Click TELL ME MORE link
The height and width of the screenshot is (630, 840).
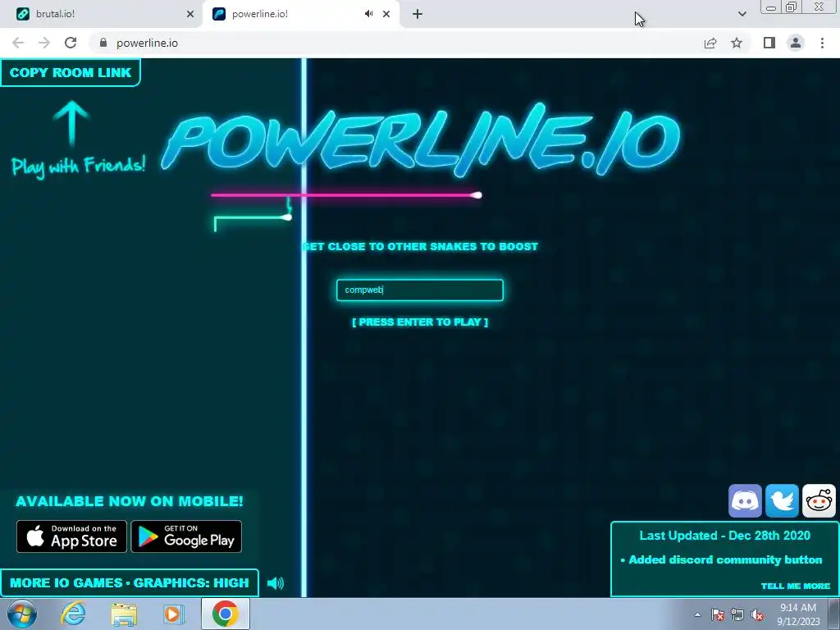796,586
